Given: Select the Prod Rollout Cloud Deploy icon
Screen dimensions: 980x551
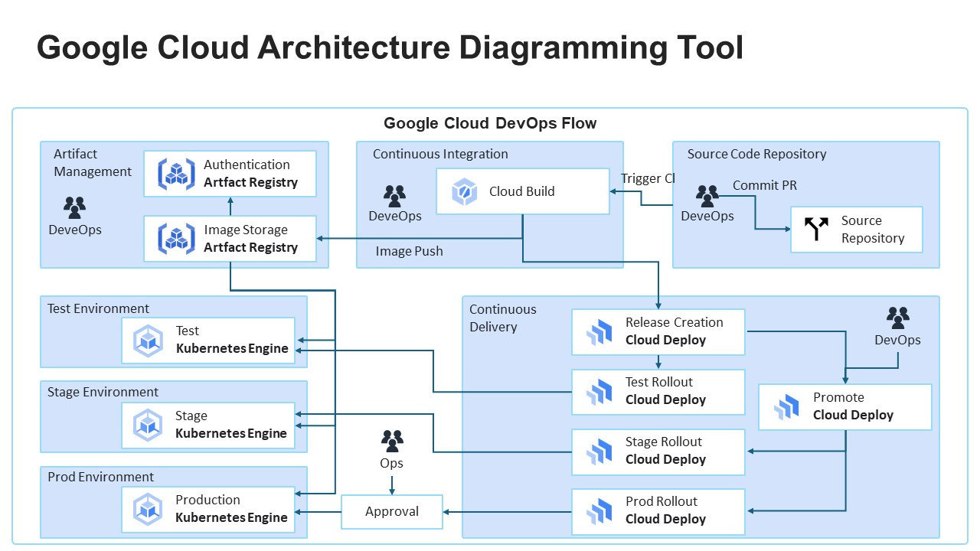Looking at the screenshot, I should click(x=599, y=511).
